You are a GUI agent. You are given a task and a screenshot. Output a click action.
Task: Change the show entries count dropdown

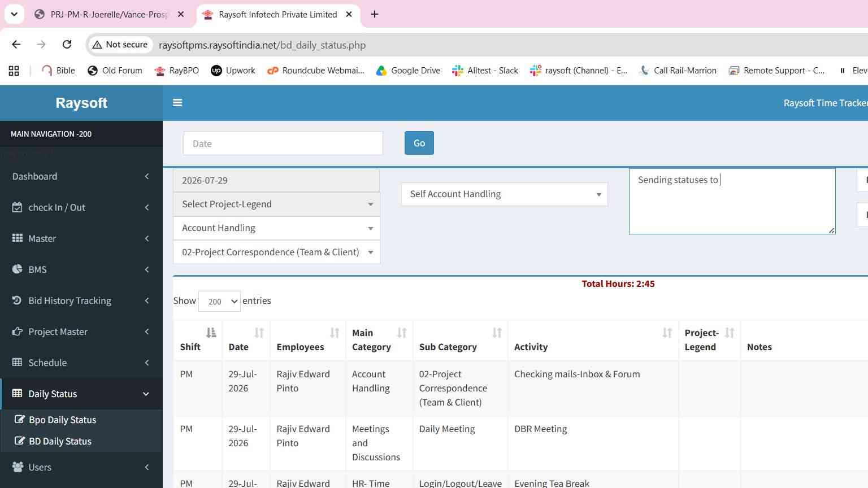(x=220, y=301)
